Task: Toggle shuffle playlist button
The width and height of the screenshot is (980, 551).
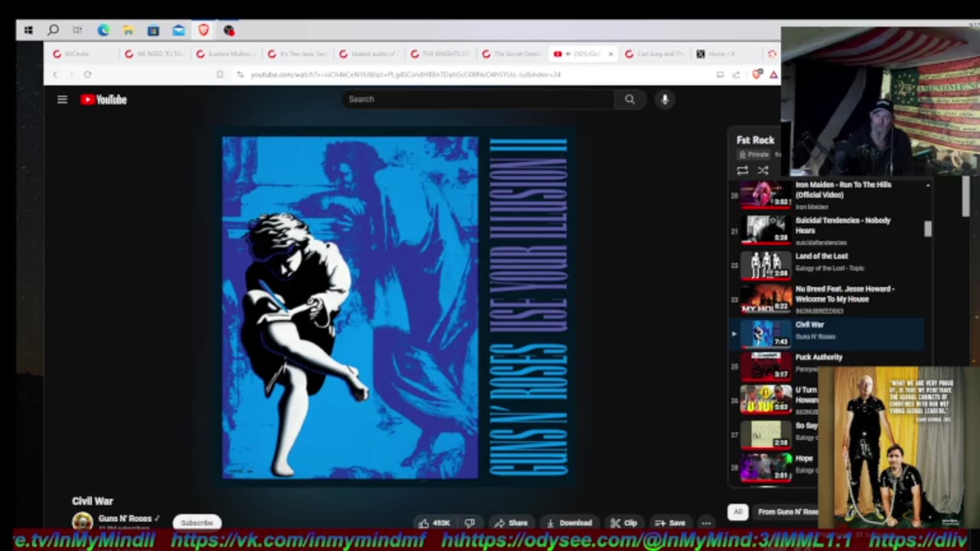Action: (x=763, y=170)
